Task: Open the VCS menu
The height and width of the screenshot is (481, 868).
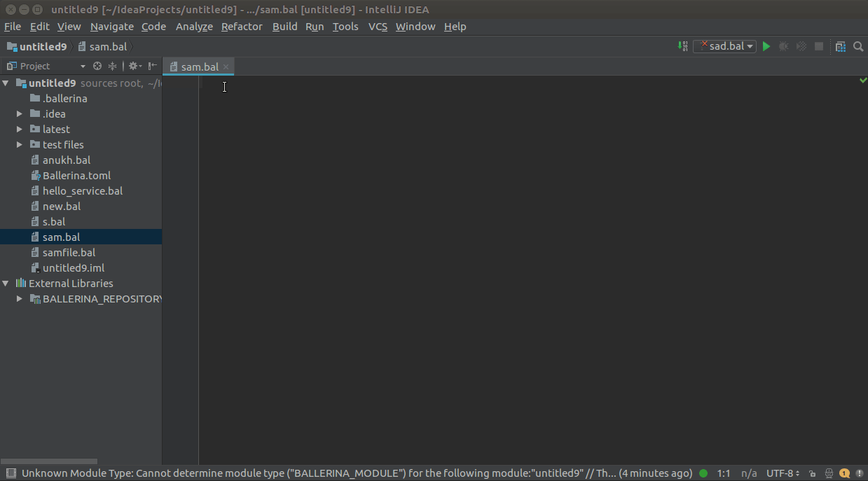Action: tap(378, 27)
